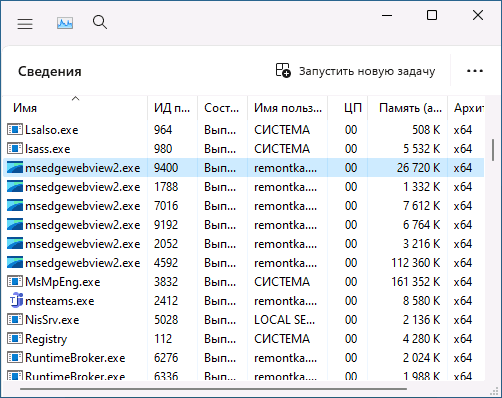
Task: Click the Registry process icon
Action: [x=15, y=339]
